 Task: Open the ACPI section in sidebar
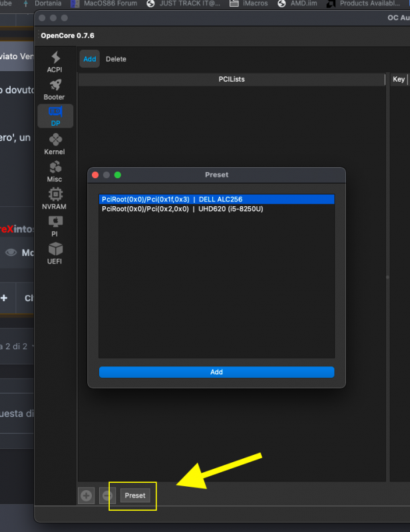[x=55, y=62]
